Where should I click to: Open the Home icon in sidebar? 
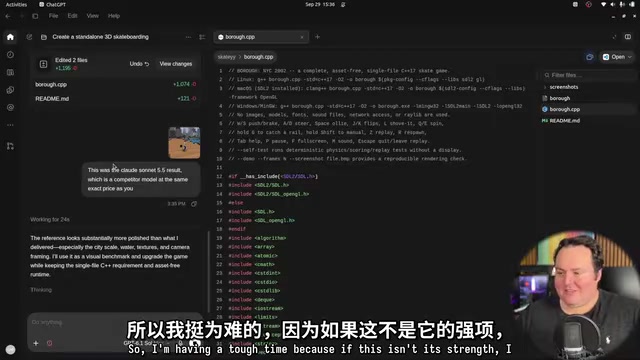[10, 37]
